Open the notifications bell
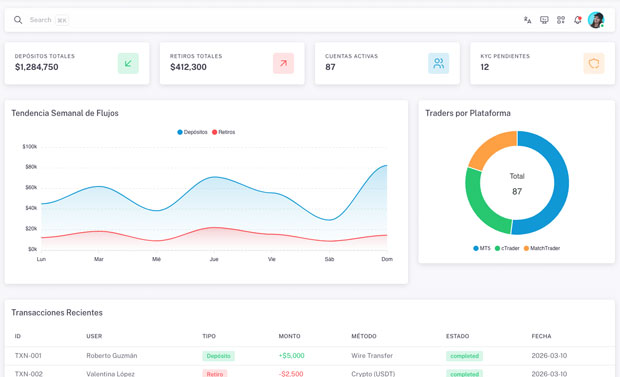Image resolution: width=620 pixels, height=377 pixels. [x=577, y=20]
